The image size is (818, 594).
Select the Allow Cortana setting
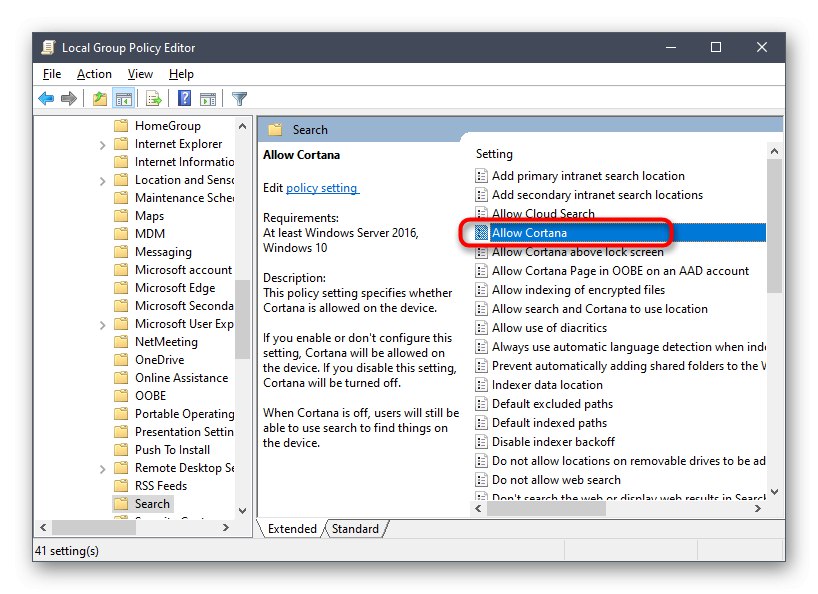(x=620, y=233)
